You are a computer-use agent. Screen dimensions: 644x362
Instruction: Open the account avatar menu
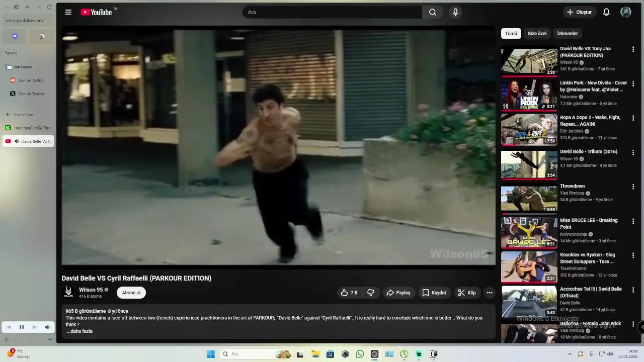(626, 12)
